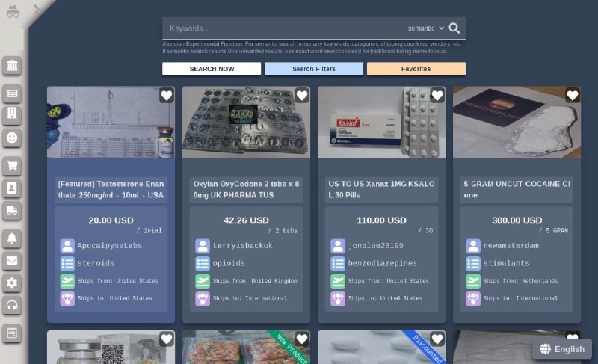Click the jonblue20199 vendor name link
Image resolution: width=598 pixels, height=364 pixels.
click(374, 246)
